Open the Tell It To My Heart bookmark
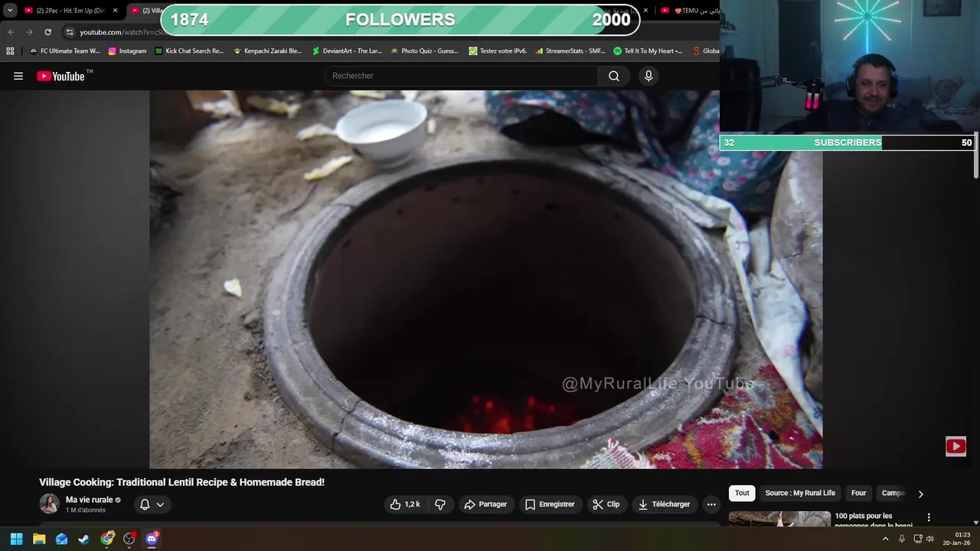 648,51
